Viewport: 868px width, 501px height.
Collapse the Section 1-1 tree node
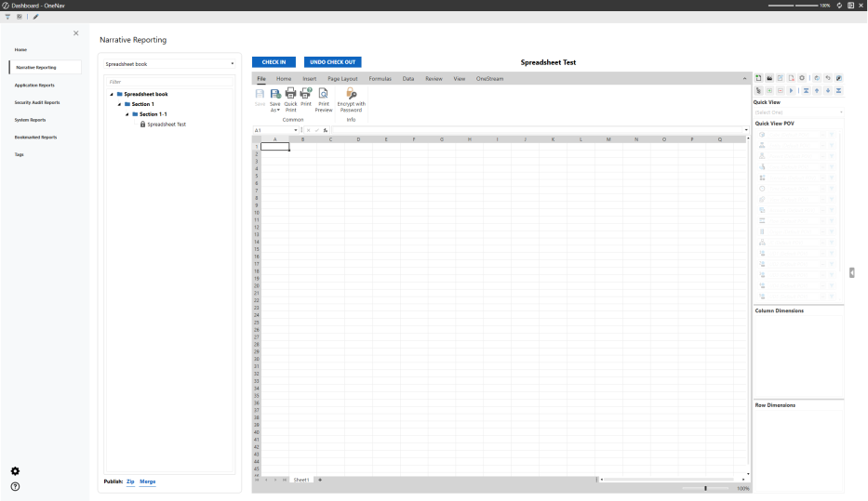pos(127,114)
